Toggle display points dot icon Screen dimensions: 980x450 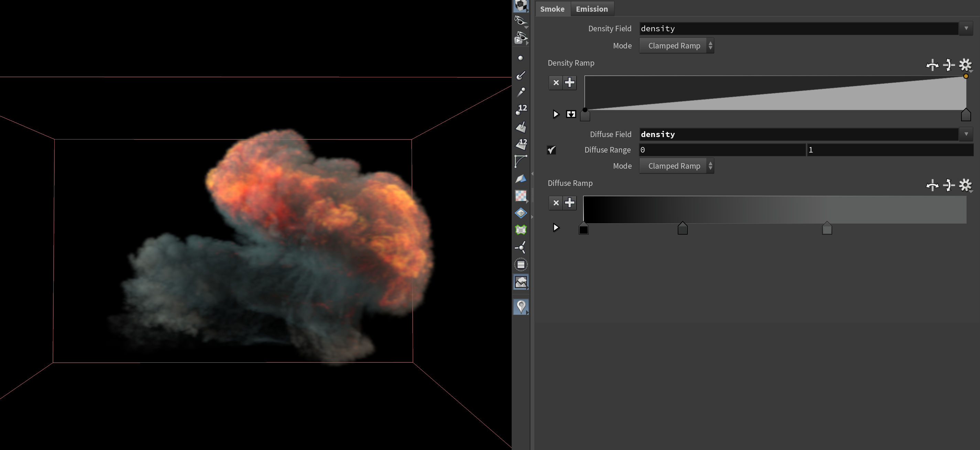pyautogui.click(x=521, y=58)
